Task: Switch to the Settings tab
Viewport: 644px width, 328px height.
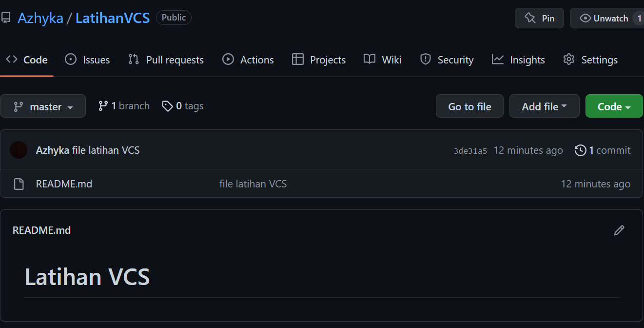Action: point(600,59)
